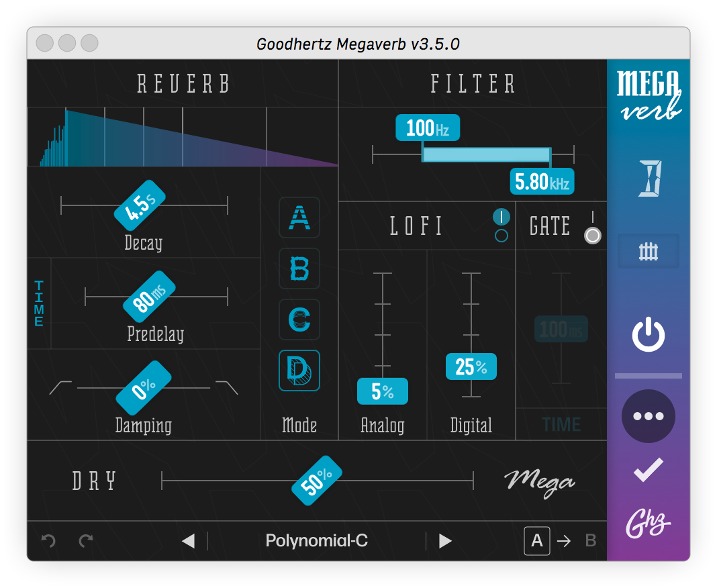Click the Mega script label next to the mix slider

[540, 483]
